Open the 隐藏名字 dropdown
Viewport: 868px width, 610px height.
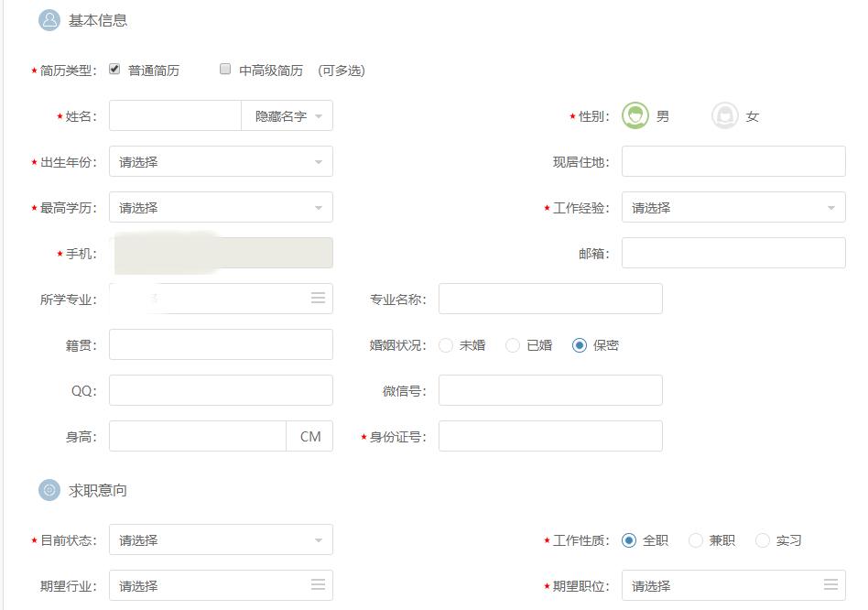(288, 116)
